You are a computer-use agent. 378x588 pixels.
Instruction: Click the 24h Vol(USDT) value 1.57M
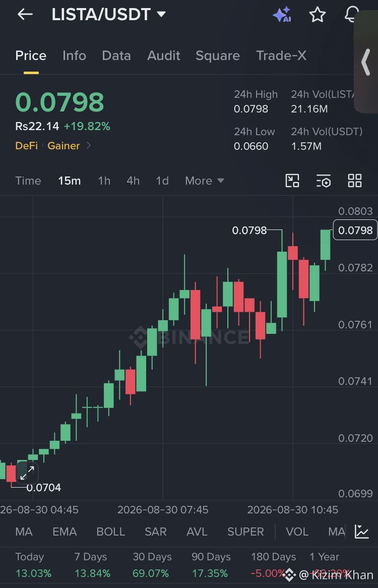[306, 146]
